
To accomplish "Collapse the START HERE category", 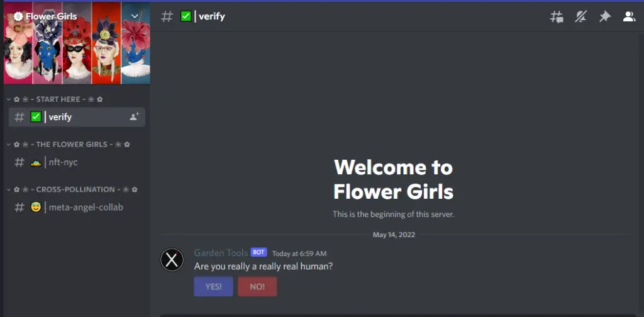I will point(58,99).
